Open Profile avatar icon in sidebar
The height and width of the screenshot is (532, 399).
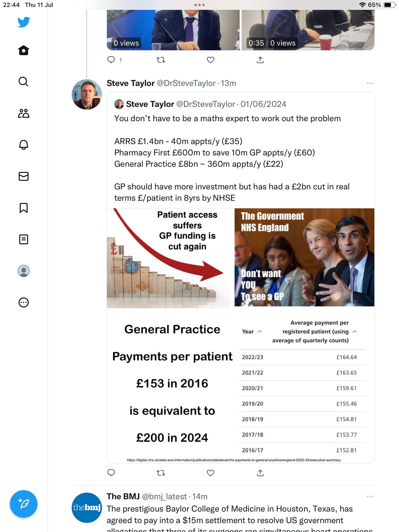24,271
